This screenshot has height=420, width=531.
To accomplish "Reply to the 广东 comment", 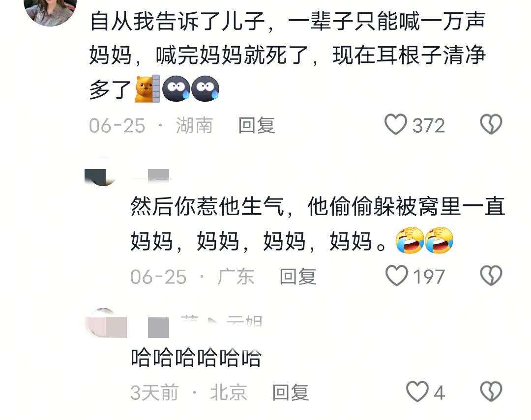I will (297, 277).
